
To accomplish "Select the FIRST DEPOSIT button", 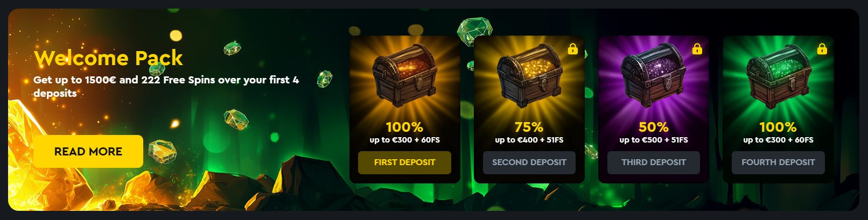I will tap(404, 162).
